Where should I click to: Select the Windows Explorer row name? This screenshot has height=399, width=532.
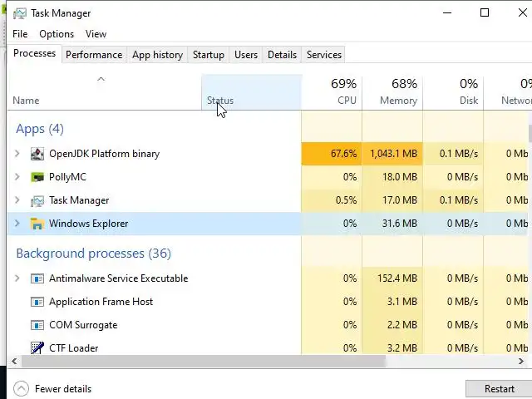[x=89, y=224]
